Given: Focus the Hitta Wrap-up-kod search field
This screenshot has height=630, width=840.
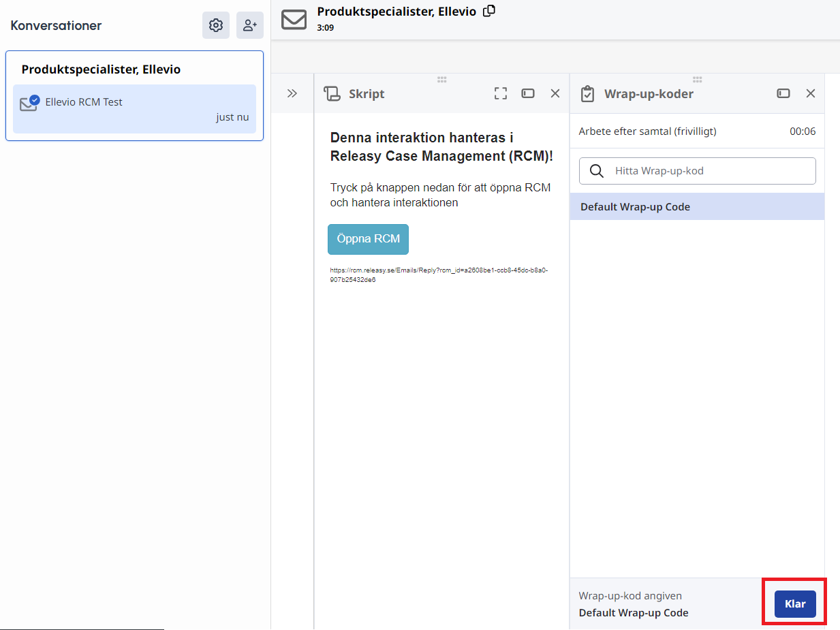Looking at the screenshot, I should tap(697, 171).
